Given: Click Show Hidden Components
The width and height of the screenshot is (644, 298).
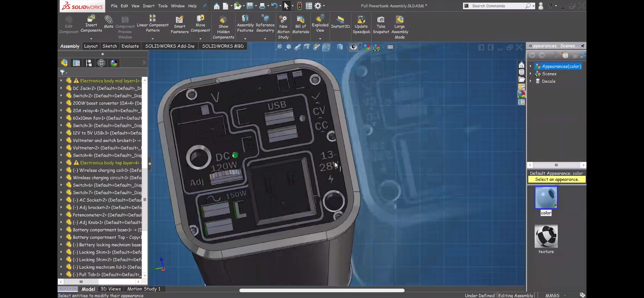Looking at the screenshot, I should click(x=223, y=27).
